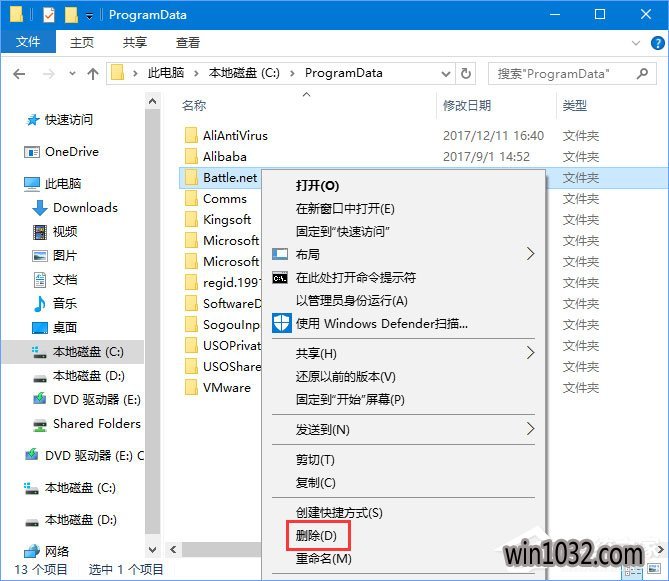Sort by the 修改日期 column header

click(x=467, y=105)
